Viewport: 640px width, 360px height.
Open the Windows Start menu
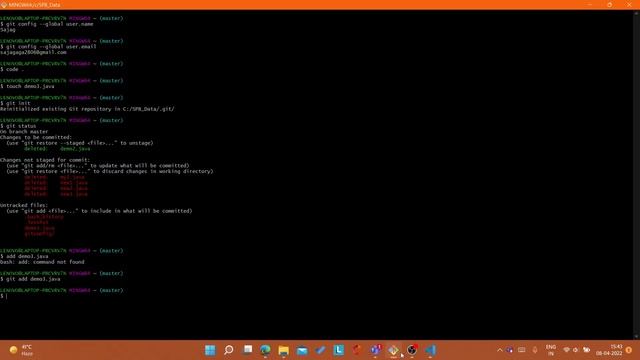point(210,350)
